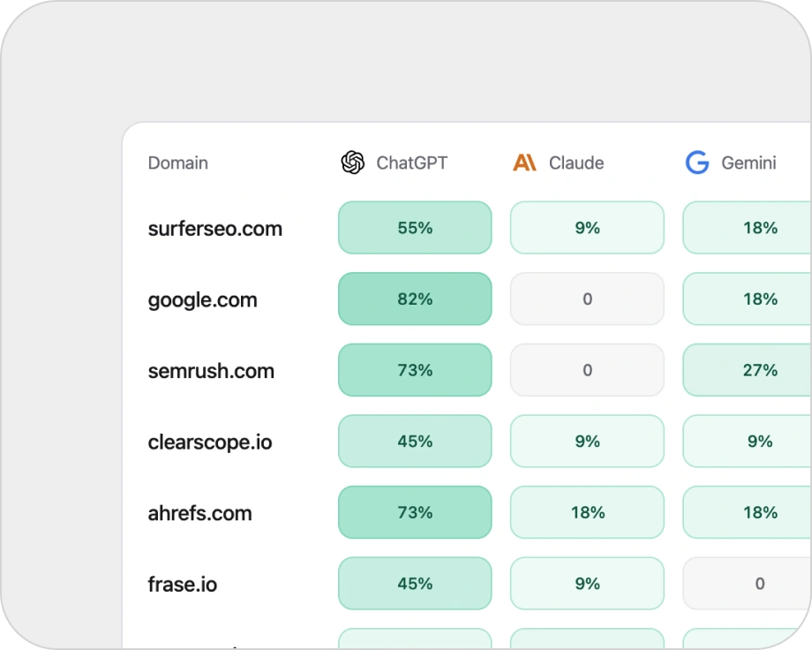Click the Domain column header
The image size is (812, 650).
coord(177,162)
